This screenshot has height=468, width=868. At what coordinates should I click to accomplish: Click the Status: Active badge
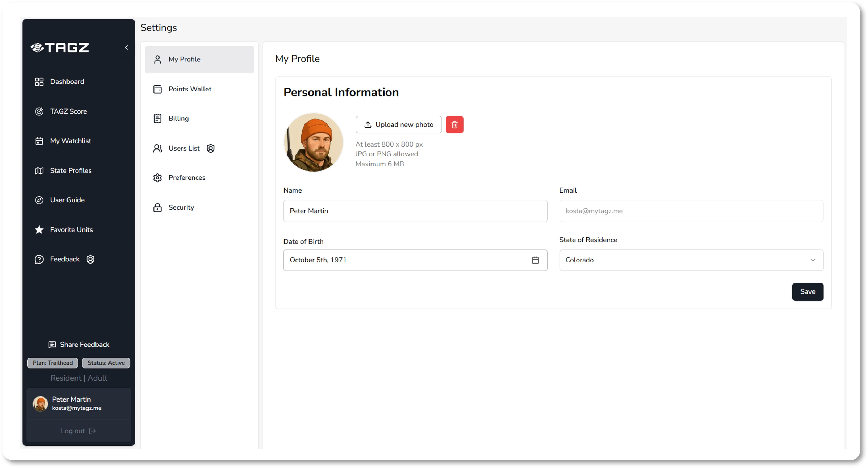coord(106,363)
